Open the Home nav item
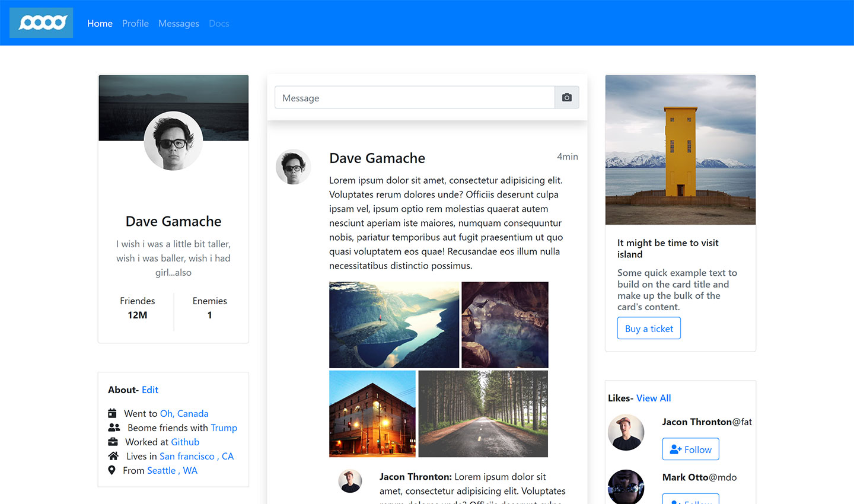 (100, 23)
